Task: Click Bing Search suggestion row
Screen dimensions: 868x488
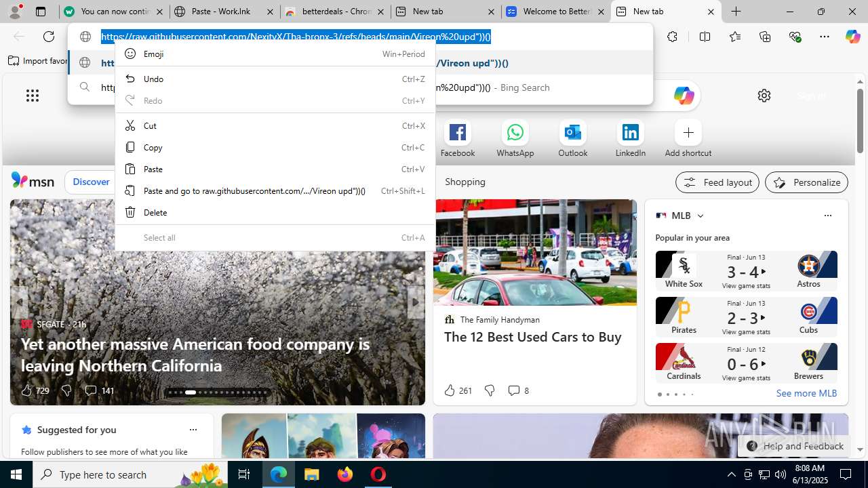Action: [360, 87]
